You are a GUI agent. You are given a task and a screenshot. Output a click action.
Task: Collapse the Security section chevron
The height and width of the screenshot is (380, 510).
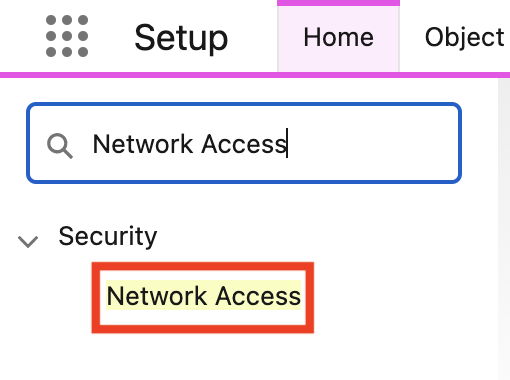[28, 241]
